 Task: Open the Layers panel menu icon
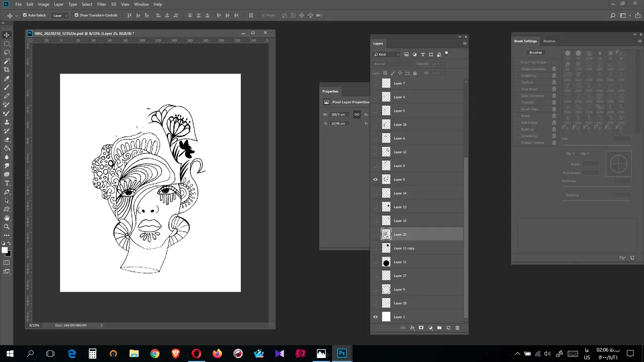tap(464, 43)
